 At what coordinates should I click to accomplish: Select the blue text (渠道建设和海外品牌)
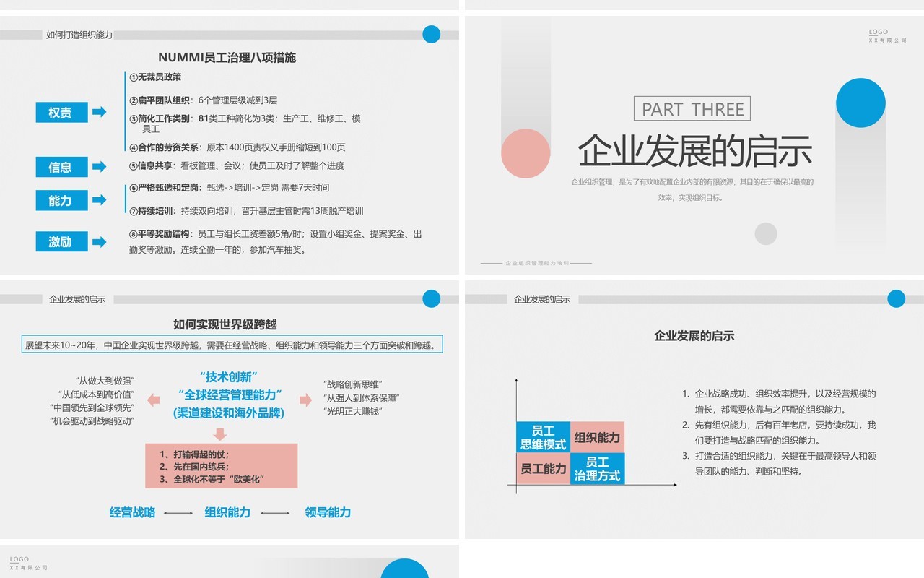229,414
